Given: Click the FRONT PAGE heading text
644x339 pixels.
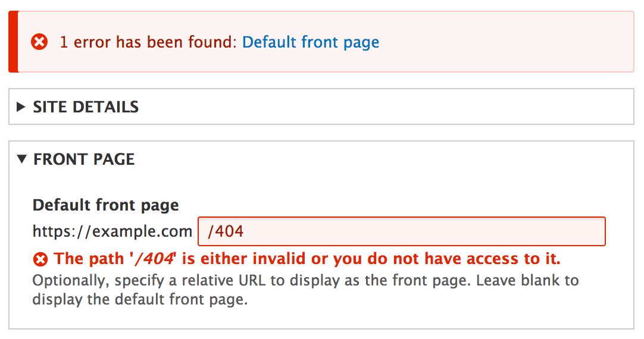Looking at the screenshot, I should point(84,159).
